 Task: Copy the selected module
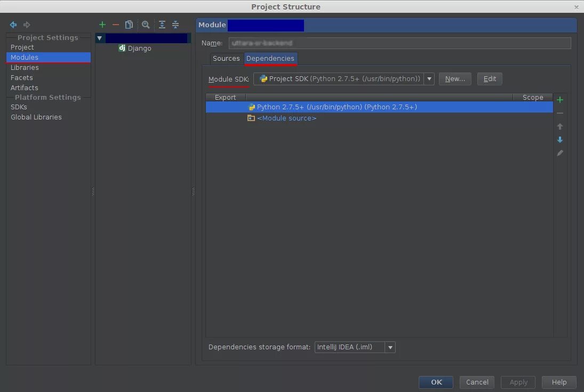129,25
